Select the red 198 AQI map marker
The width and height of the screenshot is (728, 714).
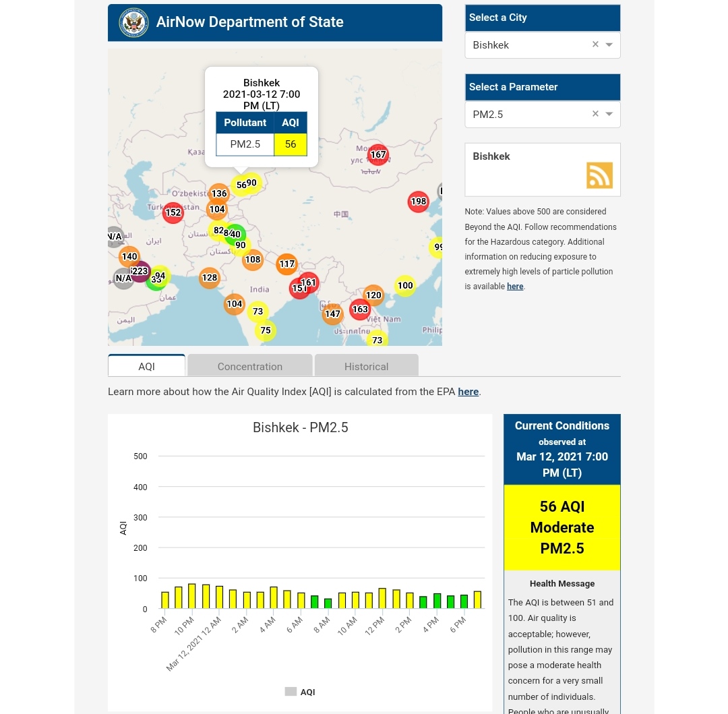point(419,202)
